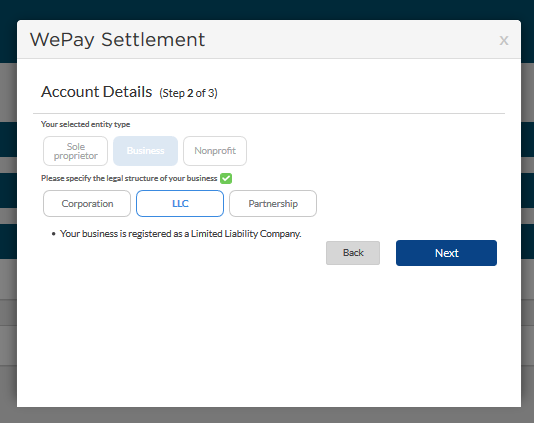
Task: Click the bullet point before the description
Action: 53,234
